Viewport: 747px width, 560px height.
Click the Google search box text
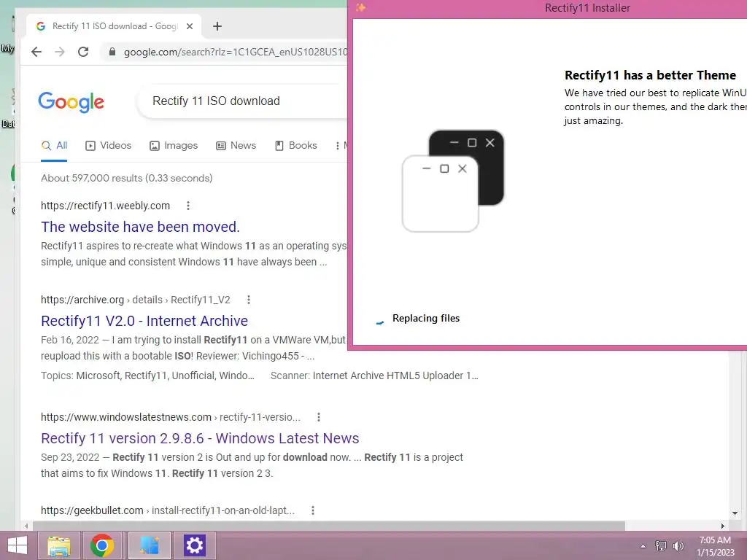tap(216, 101)
